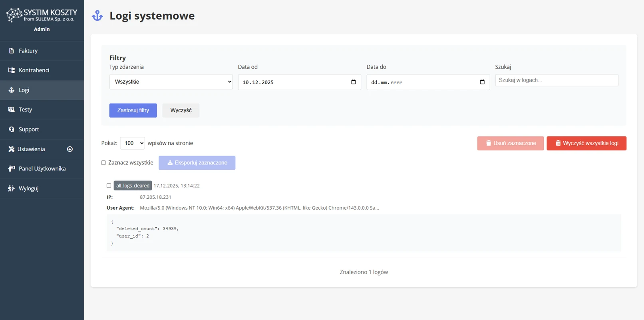
Task: Change entries per page dropdown from 100
Action: click(132, 143)
